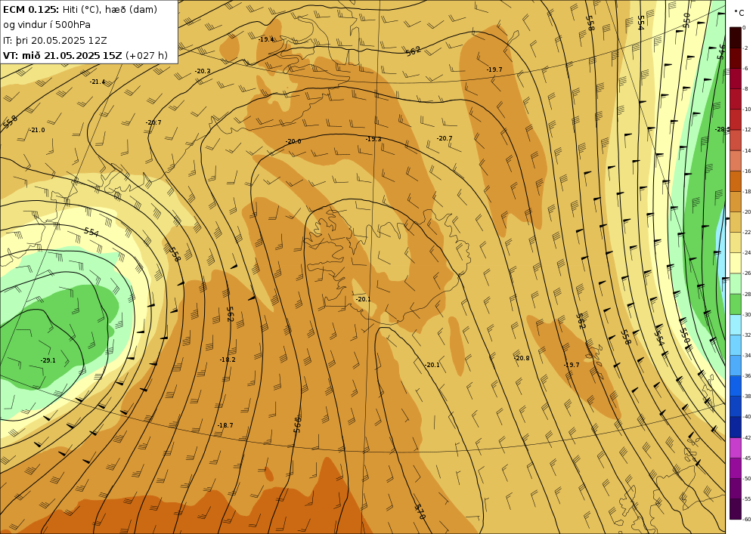Screen dimensions: 756x534
Task: Click the -10 tick label on the legend
Action: pyautogui.click(x=747, y=110)
